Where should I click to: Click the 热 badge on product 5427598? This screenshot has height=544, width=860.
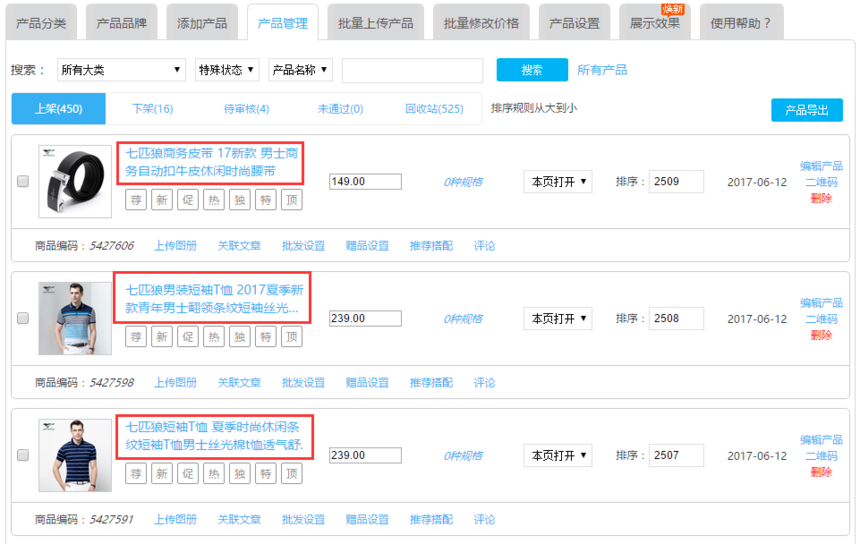click(214, 337)
